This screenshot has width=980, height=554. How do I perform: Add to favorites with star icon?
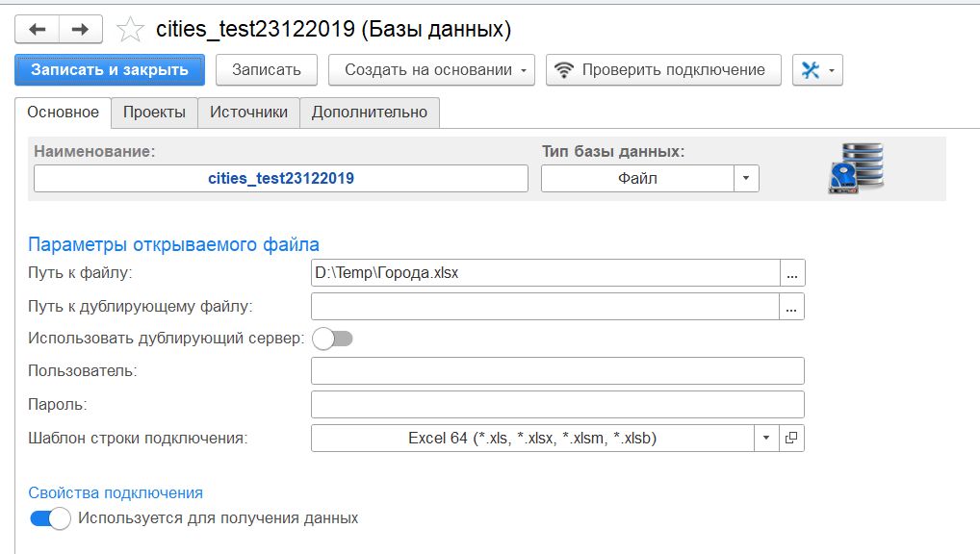click(x=130, y=30)
